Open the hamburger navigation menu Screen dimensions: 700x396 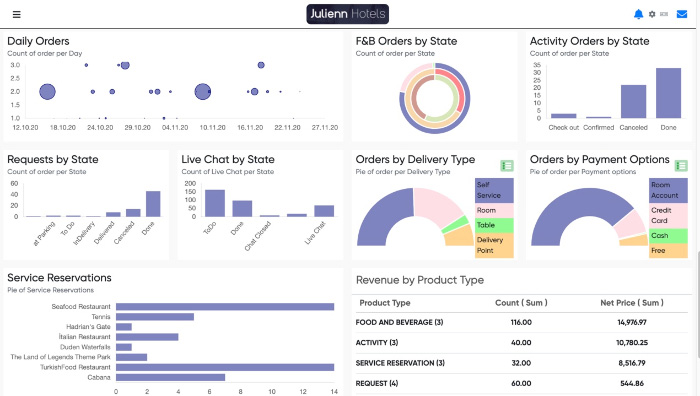click(x=17, y=15)
